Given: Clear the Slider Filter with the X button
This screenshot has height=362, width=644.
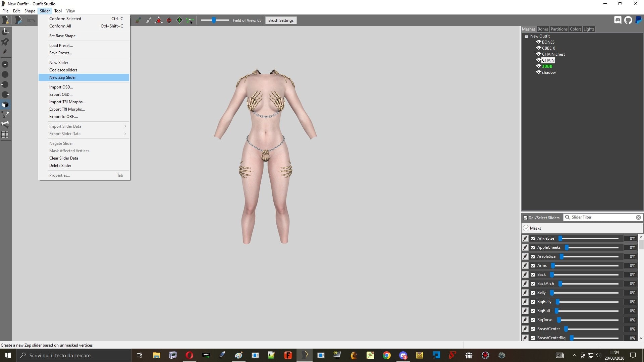Looking at the screenshot, I should click(638, 218).
